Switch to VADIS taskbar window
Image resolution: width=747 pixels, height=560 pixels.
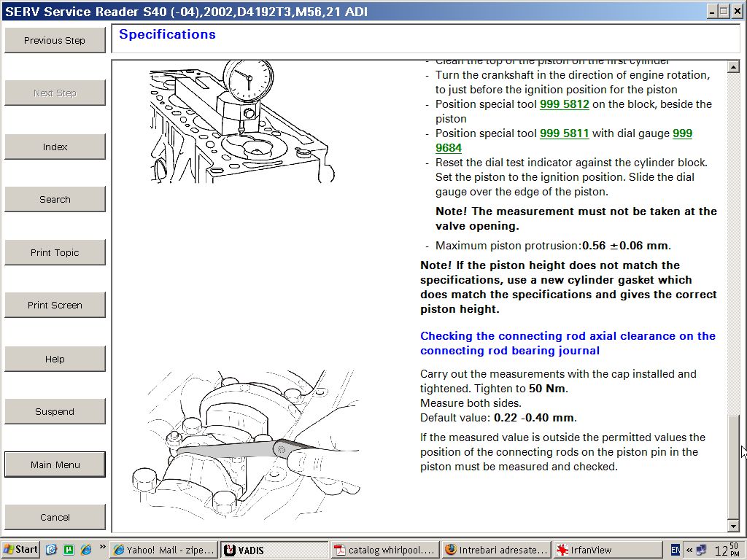(274, 550)
